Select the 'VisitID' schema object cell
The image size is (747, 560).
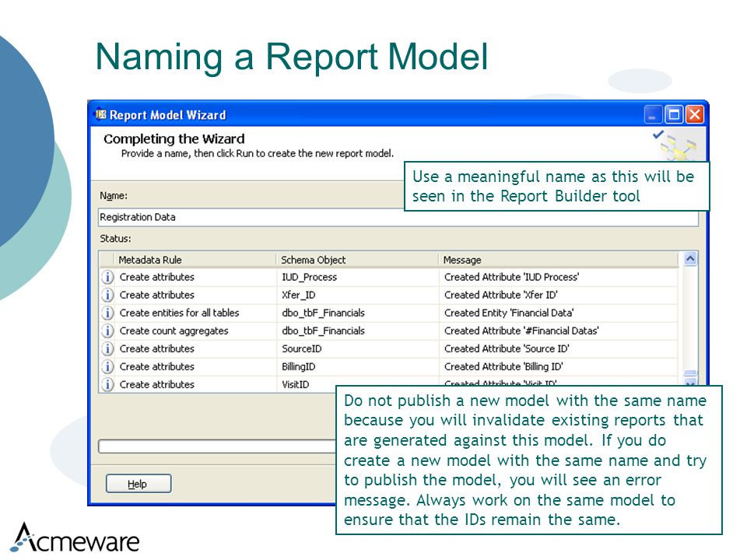coord(296,384)
